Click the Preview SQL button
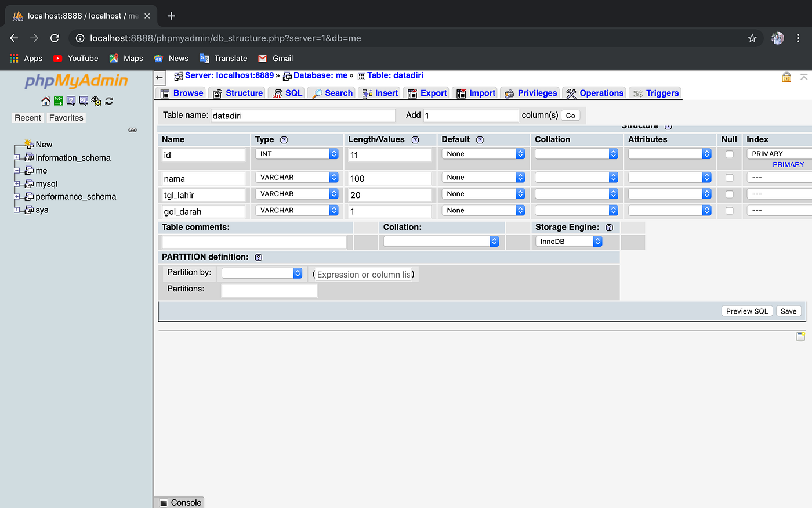Screen dimensions: 812x508 point(747,311)
